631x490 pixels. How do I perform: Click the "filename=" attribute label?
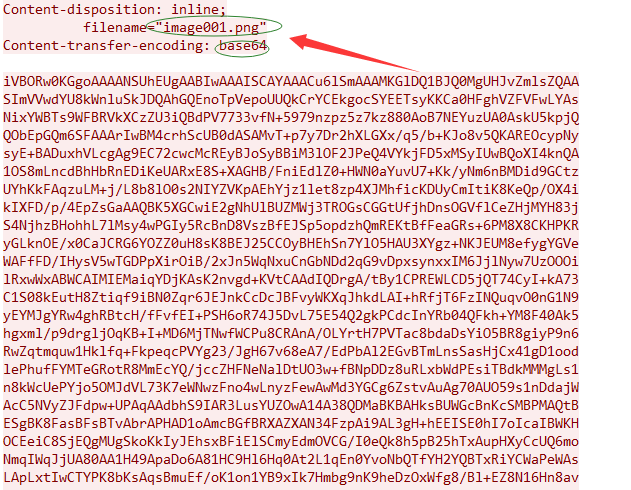(x=120, y=27)
